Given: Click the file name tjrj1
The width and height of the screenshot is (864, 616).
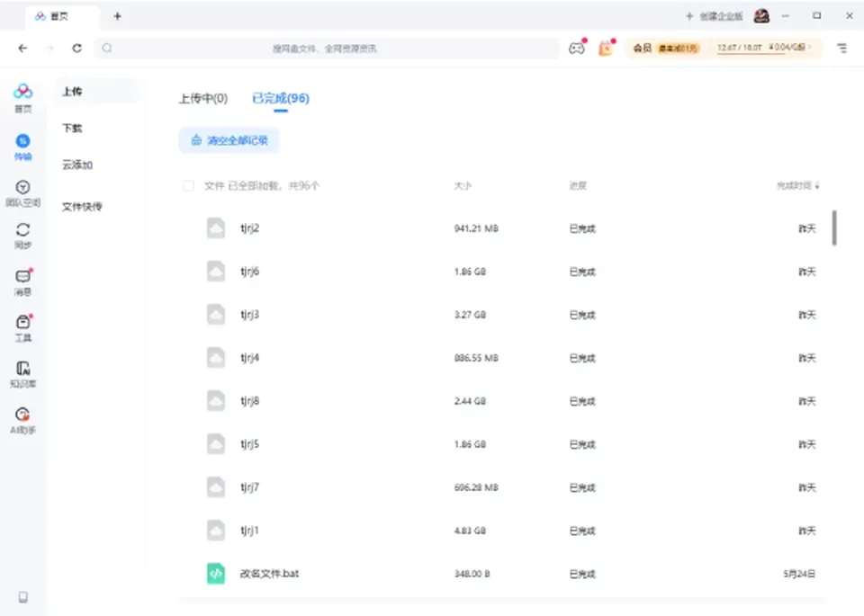Looking at the screenshot, I should pos(249,531).
